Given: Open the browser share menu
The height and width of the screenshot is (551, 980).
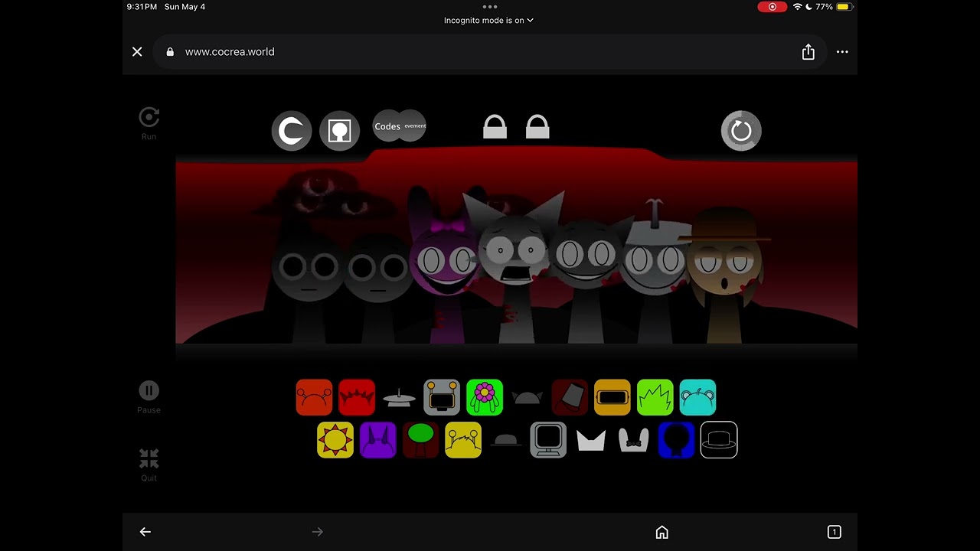Looking at the screenshot, I should [808, 52].
